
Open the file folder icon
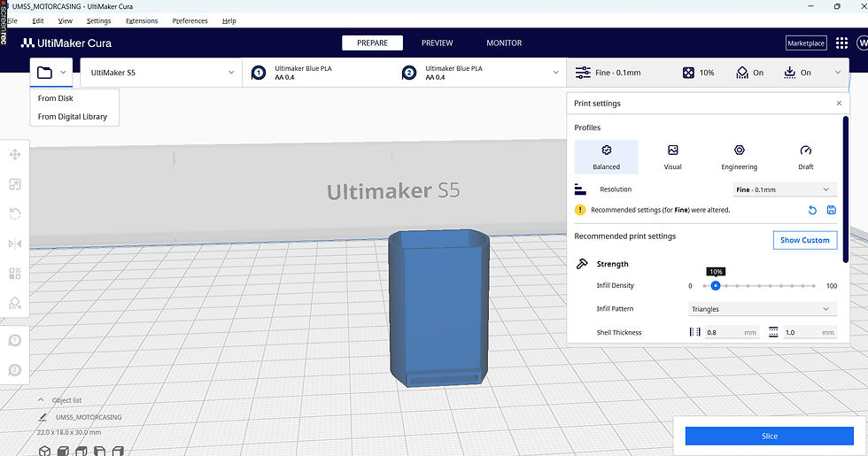44,73
